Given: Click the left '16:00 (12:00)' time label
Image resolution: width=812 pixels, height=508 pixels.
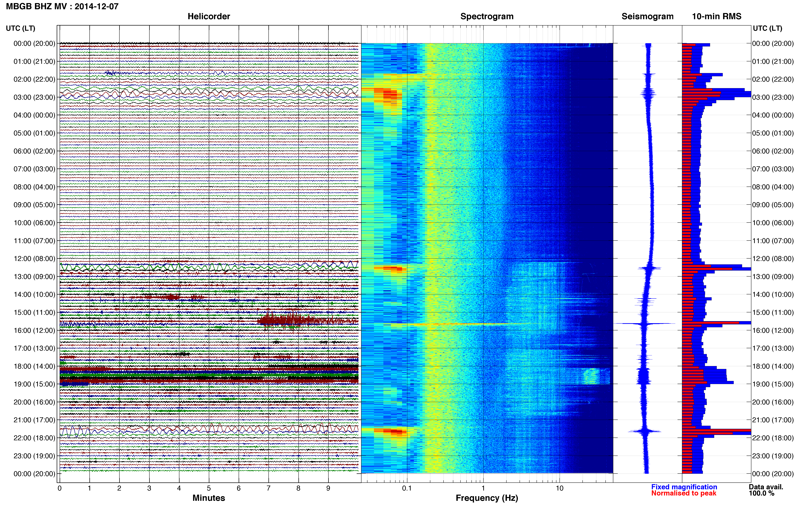Looking at the screenshot, I should tap(34, 331).
